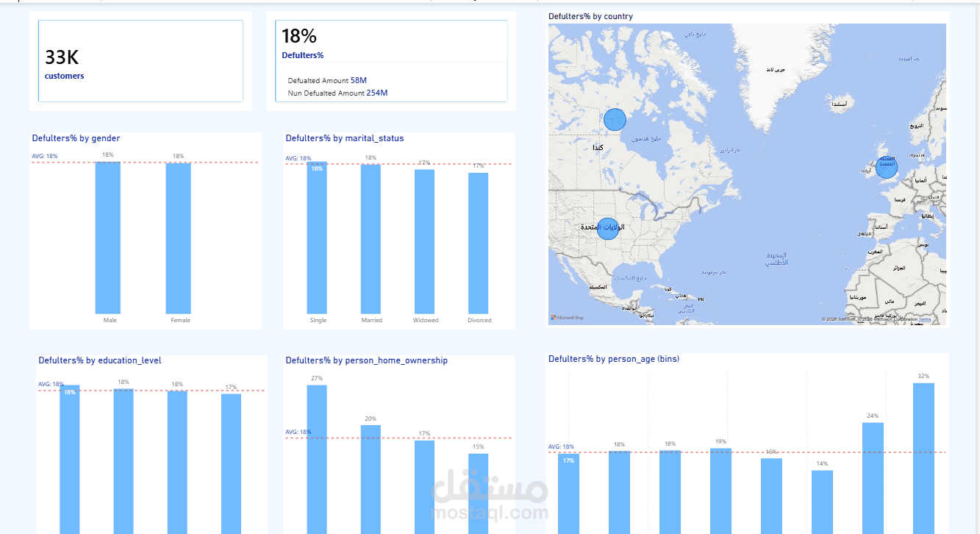Select the Male bar in gender chart

[x=108, y=238]
